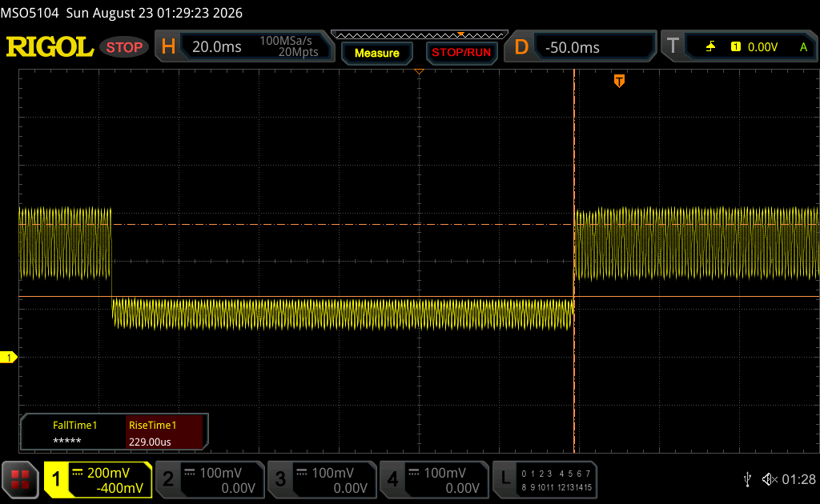The width and height of the screenshot is (820, 504).
Task: Click the digital channels 0-15 indicator
Action: tap(557, 481)
